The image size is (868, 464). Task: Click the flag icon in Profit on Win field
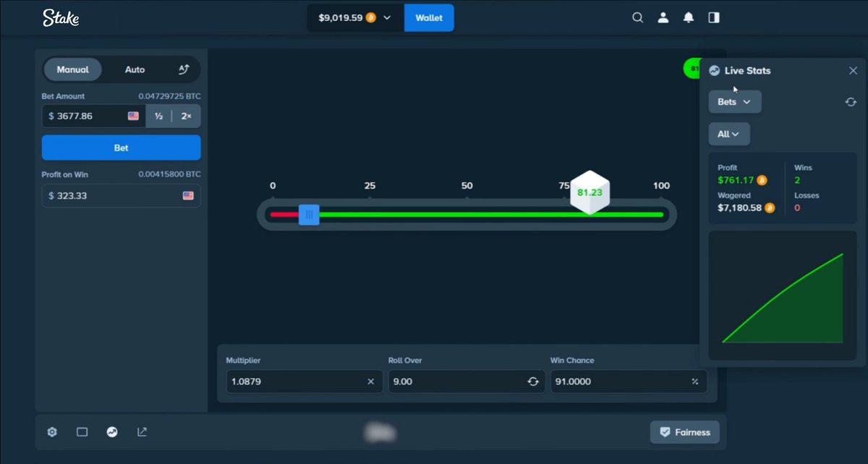[188, 196]
